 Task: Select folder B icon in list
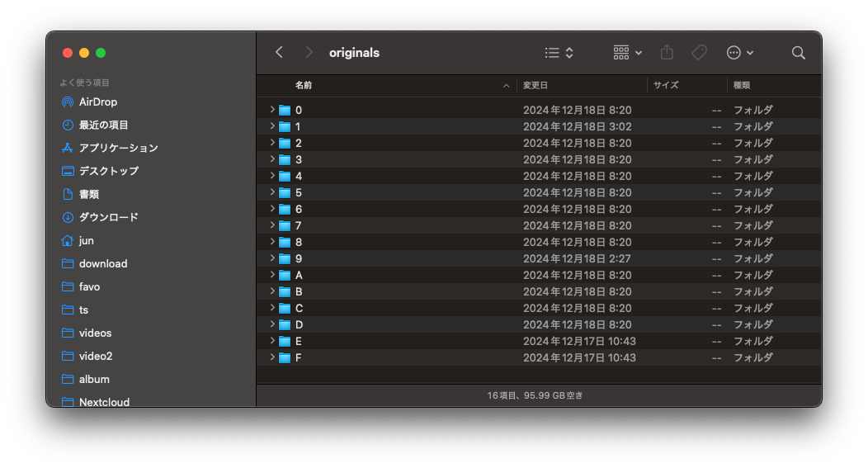[285, 292]
